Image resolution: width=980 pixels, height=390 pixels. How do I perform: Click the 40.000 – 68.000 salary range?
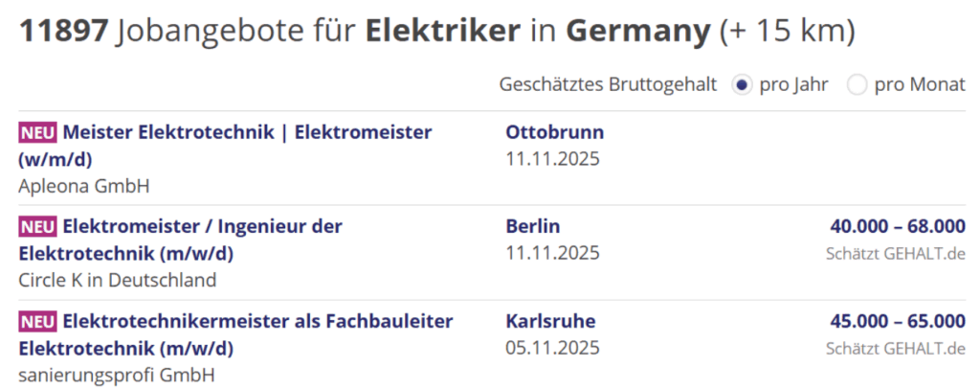[898, 227]
